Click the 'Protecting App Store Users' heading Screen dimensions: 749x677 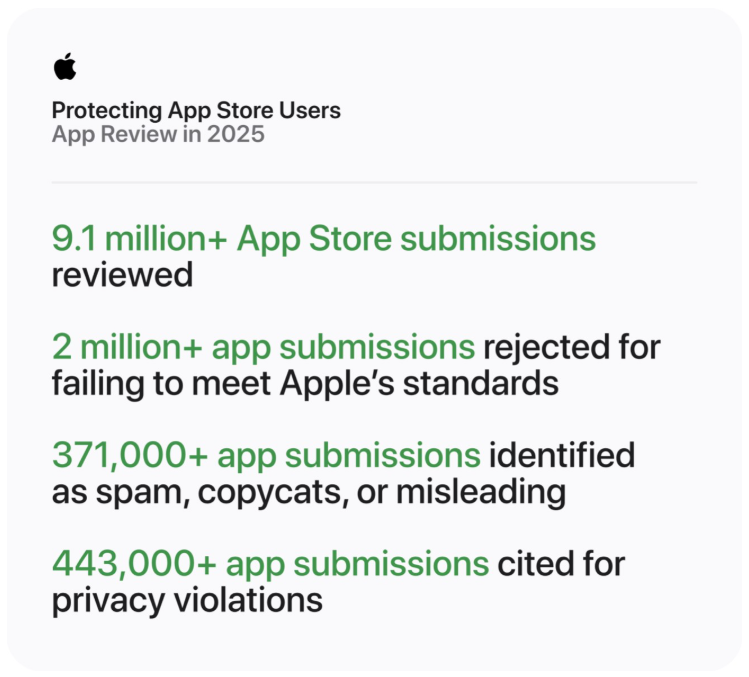[x=196, y=111]
